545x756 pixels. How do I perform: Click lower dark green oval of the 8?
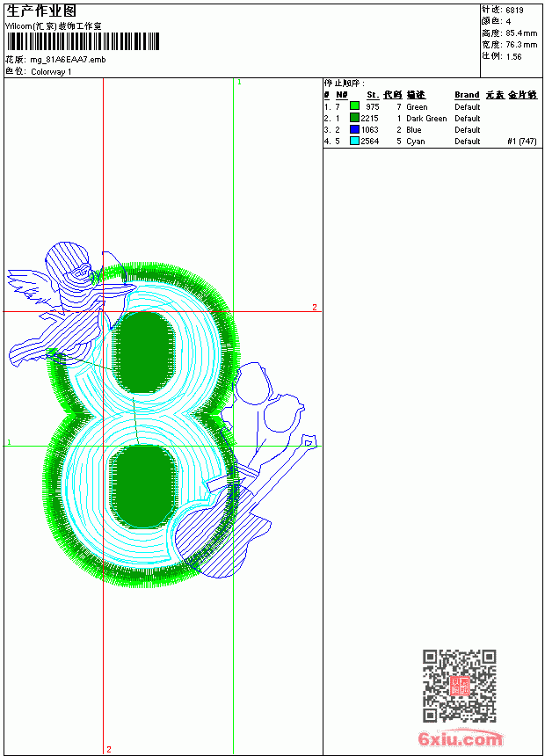click(142, 486)
